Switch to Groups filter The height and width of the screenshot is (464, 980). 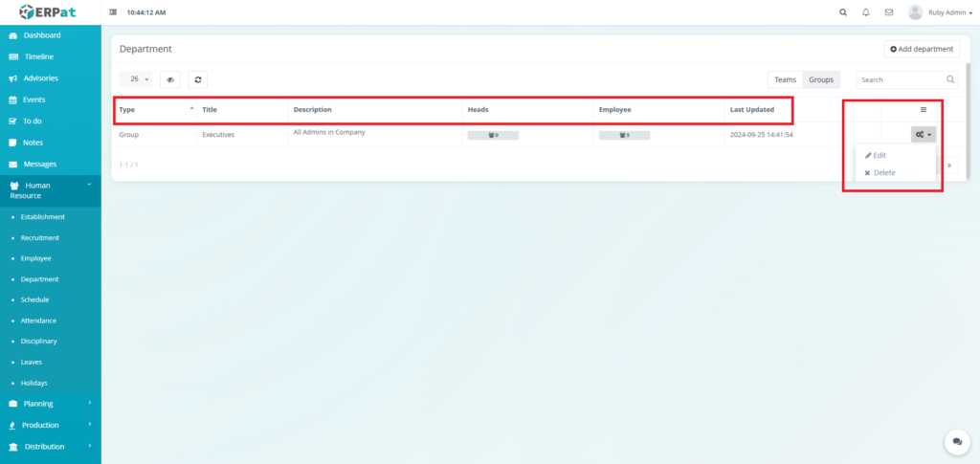tap(821, 79)
